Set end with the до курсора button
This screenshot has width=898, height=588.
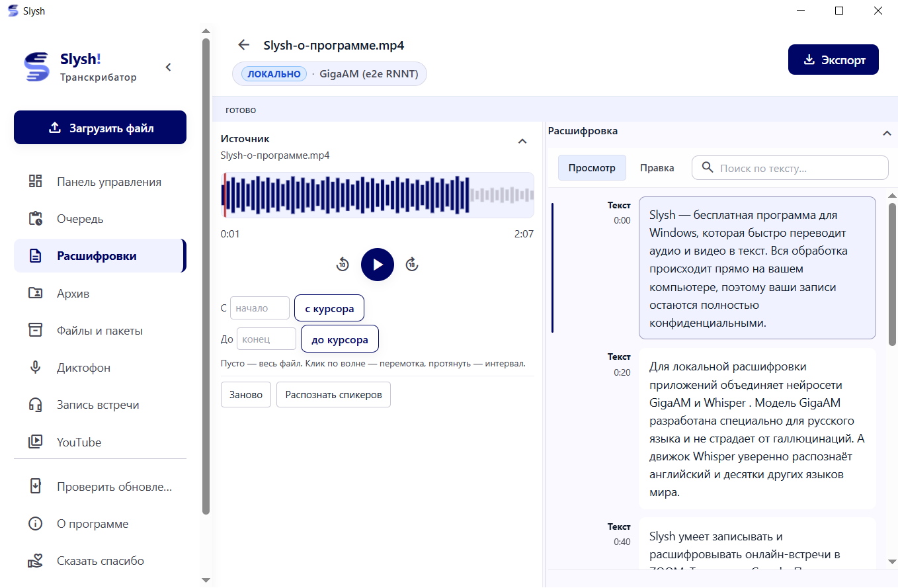coord(340,339)
